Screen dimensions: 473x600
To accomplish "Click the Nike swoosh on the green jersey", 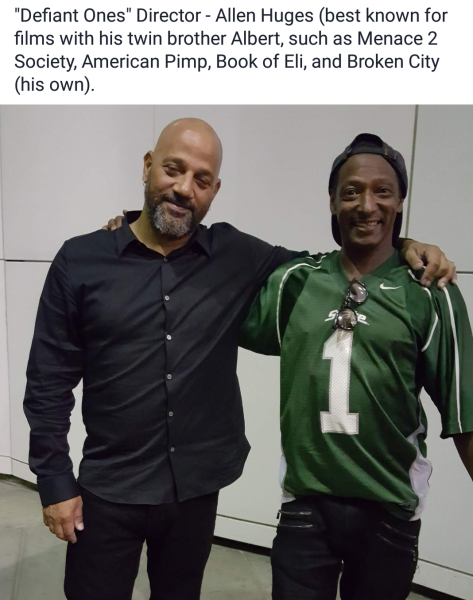I will click(390, 286).
